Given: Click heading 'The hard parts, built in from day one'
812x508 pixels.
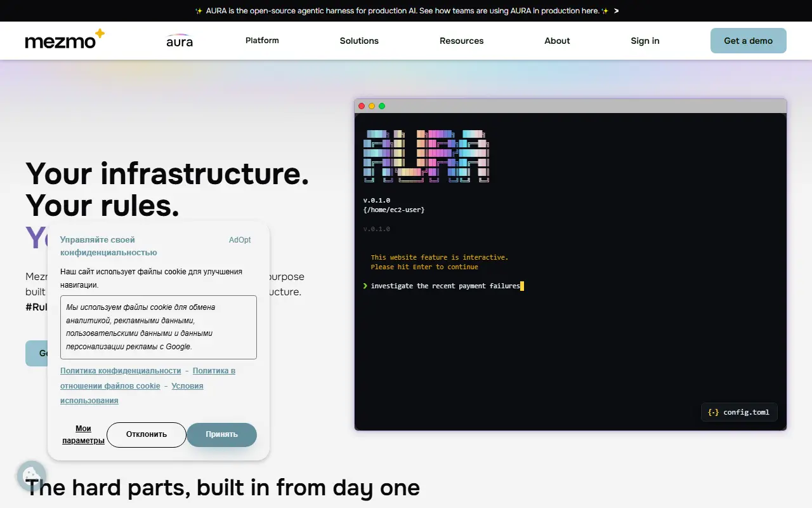Looking at the screenshot, I should [x=223, y=488].
